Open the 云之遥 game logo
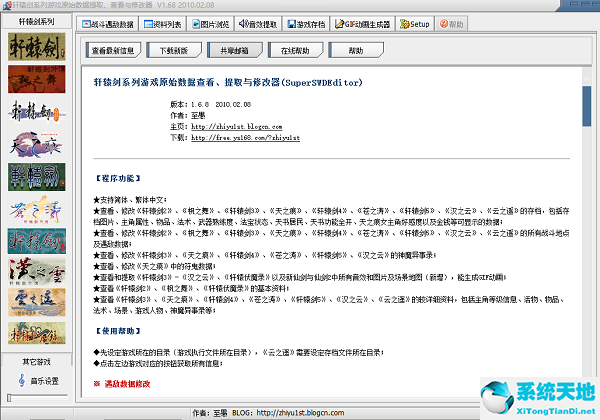This screenshot has height=420, width=600. 37,302
